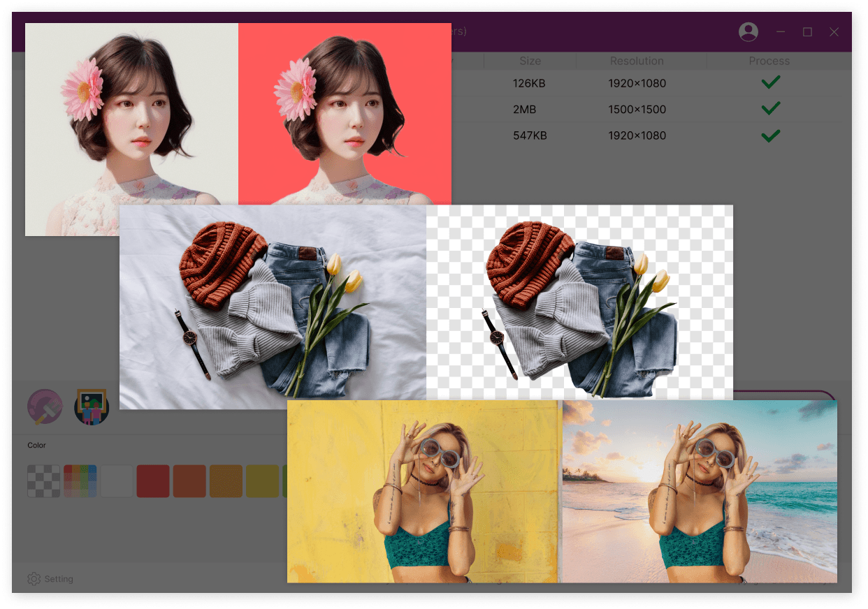Click the green checkmark in the 2MB row
The width and height of the screenshot is (868, 609).
[x=770, y=108]
